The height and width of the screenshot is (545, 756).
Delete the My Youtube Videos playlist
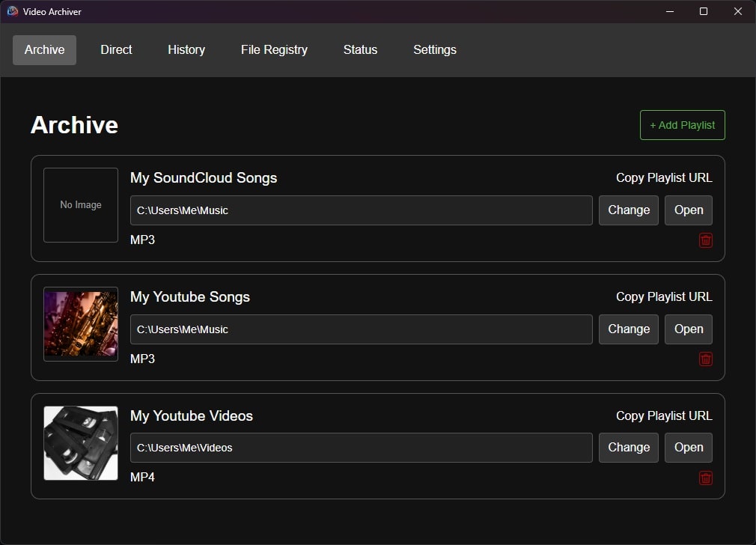[705, 478]
